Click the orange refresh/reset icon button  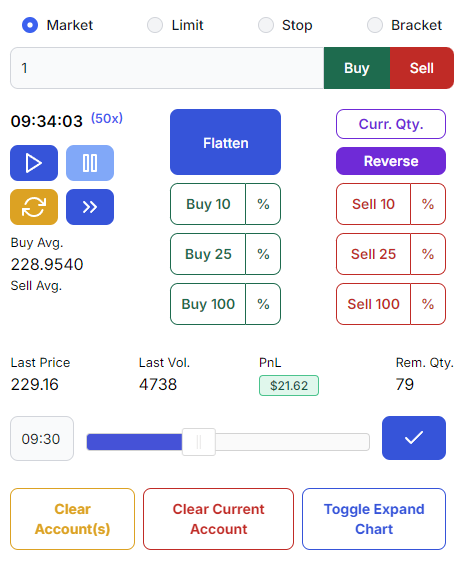pos(34,207)
